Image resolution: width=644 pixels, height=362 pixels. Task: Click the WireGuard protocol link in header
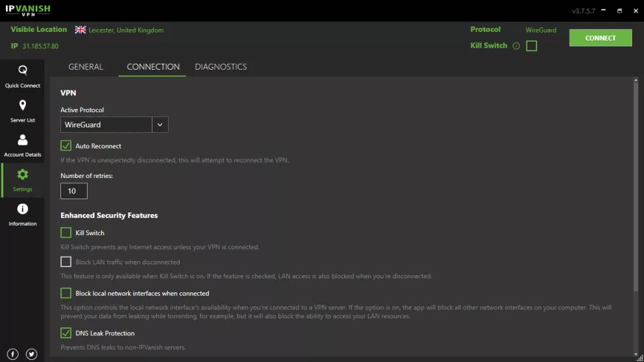click(x=541, y=30)
